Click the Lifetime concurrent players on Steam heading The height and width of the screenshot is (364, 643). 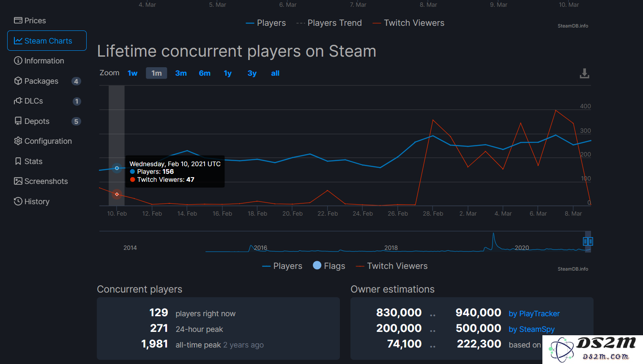tap(237, 51)
